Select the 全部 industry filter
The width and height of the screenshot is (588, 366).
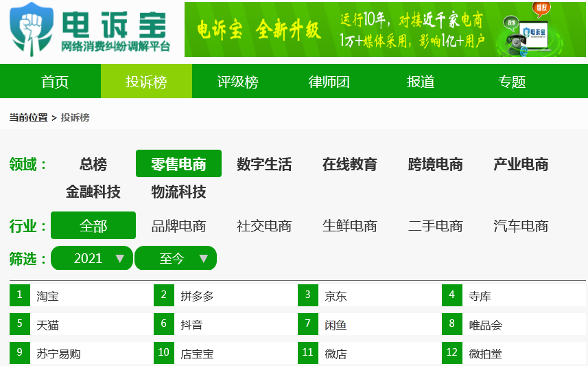(93, 226)
